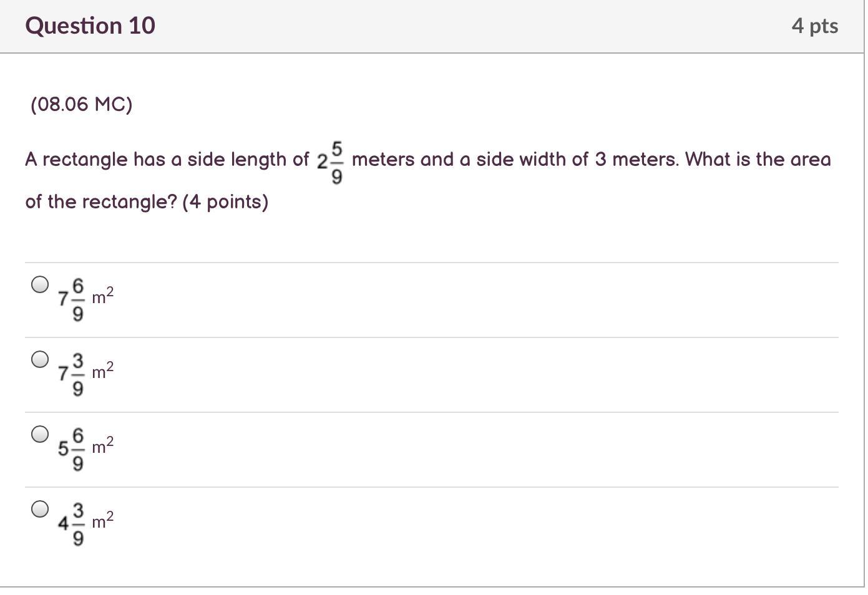Mark the 5 6/9 m² radio option
868x595 pixels.
pos(40,434)
